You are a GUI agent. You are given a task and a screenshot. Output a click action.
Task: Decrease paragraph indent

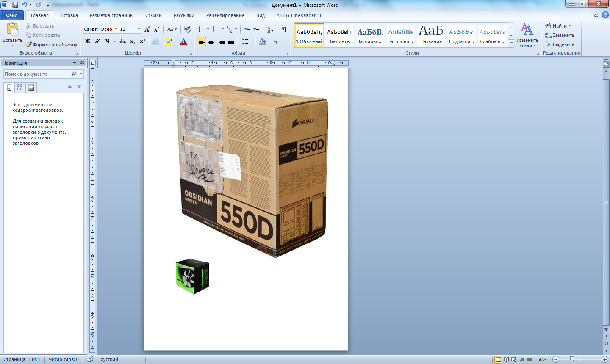pos(247,29)
